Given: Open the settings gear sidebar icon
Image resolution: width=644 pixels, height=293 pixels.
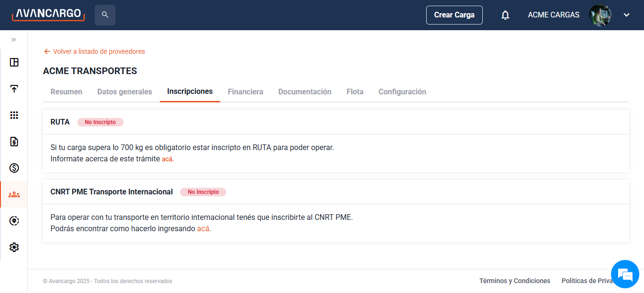Looking at the screenshot, I should pyautogui.click(x=14, y=247).
